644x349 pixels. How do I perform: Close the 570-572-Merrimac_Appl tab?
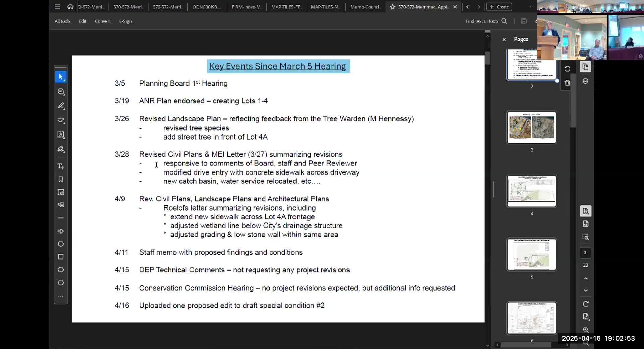(x=455, y=7)
